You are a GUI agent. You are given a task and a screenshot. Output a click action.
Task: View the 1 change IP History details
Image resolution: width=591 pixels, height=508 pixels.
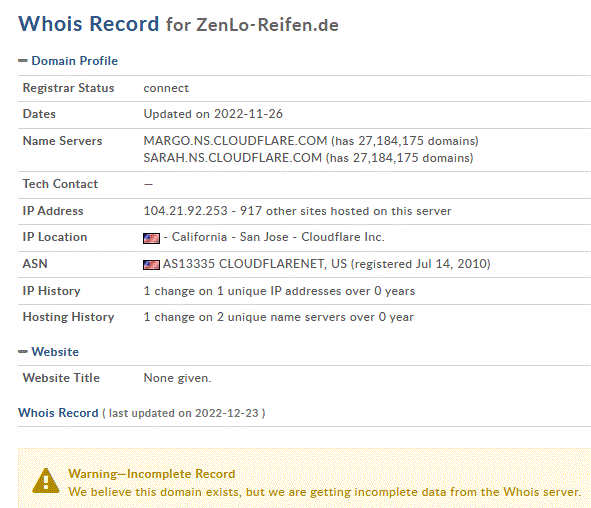coord(279,291)
